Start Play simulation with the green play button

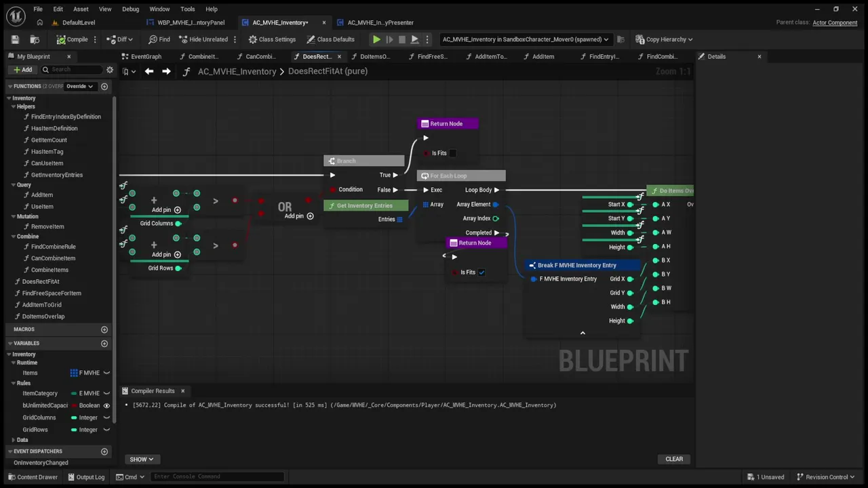(x=376, y=39)
